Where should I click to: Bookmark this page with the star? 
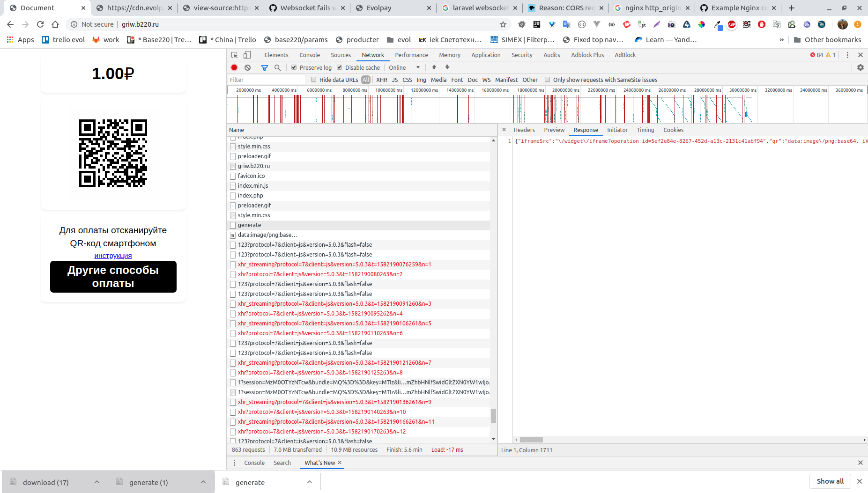coord(503,24)
